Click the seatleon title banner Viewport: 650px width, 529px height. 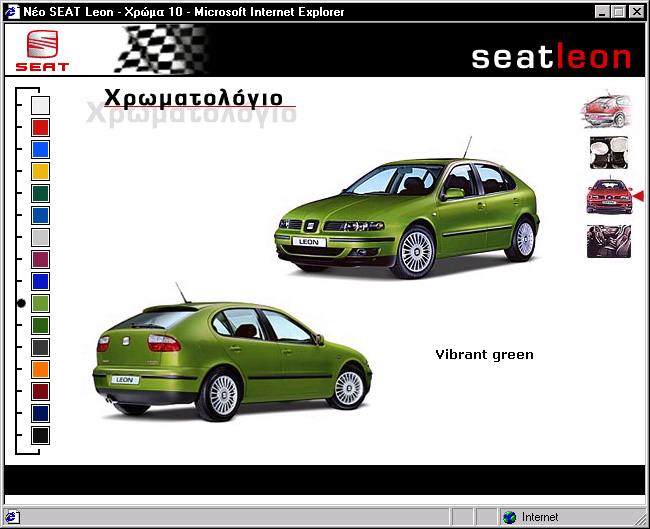pyautogui.click(x=551, y=57)
